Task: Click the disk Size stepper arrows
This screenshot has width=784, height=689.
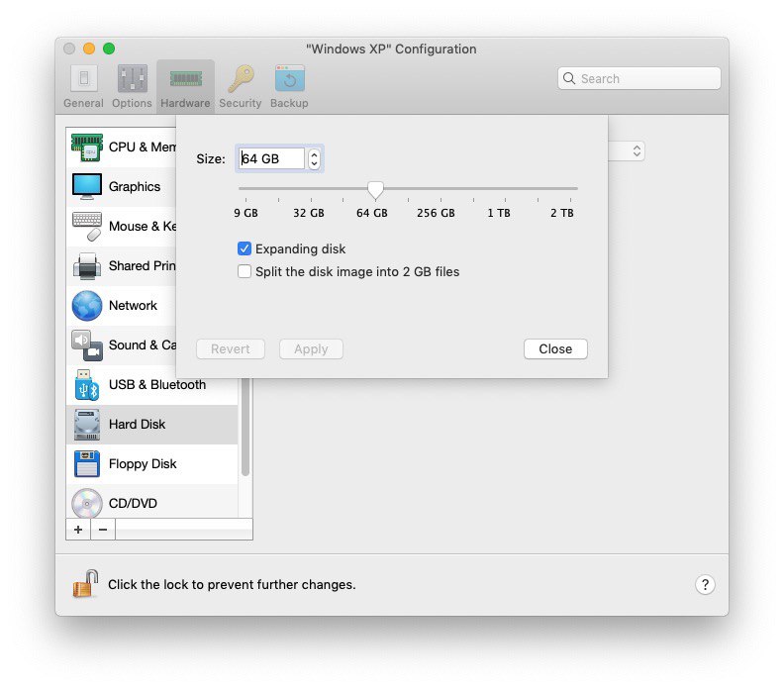Action: (x=314, y=159)
